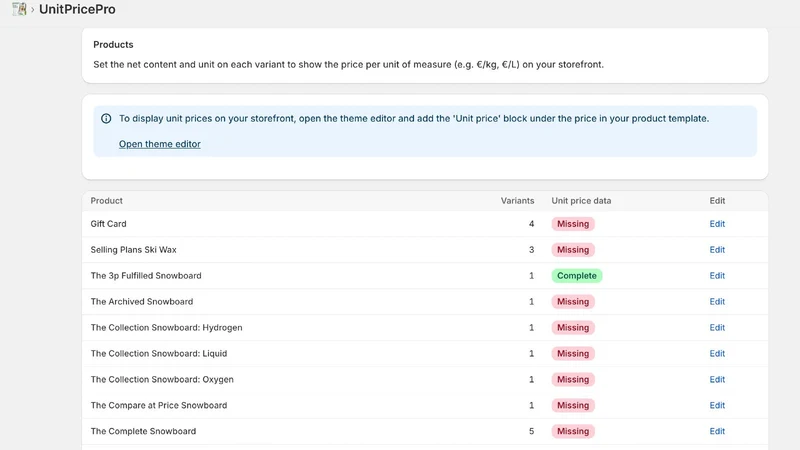
Task: Click Missing badge for Compare at Price Snowboard
Action: [573, 405]
